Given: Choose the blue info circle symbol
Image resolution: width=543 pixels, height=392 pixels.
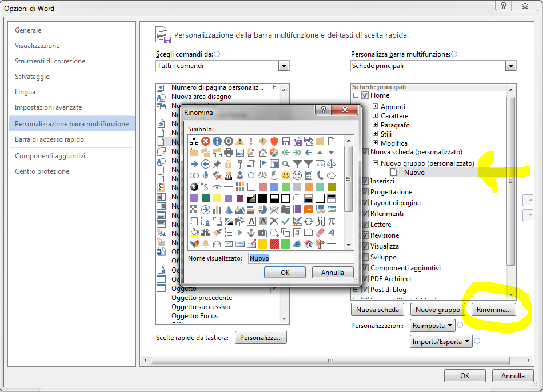Looking at the screenshot, I should click(x=217, y=141).
